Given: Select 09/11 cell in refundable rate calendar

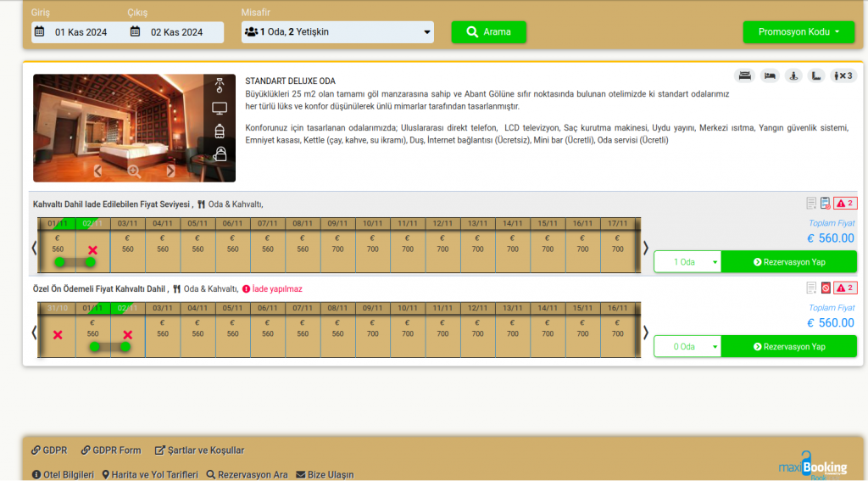Looking at the screenshot, I should tap(337, 244).
